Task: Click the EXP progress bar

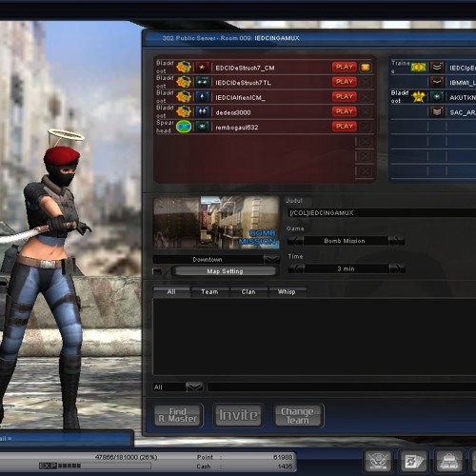Action: [95, 466]
